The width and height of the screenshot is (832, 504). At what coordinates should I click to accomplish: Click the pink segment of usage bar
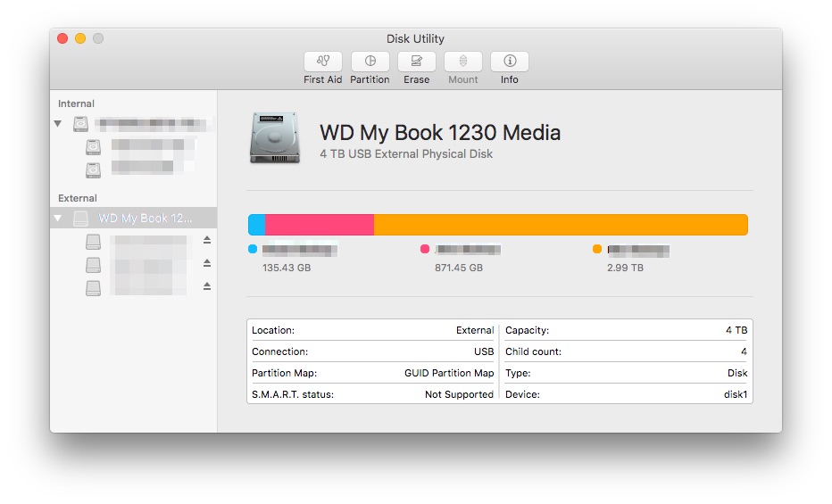pyautogui.click(x=320, y=225)
